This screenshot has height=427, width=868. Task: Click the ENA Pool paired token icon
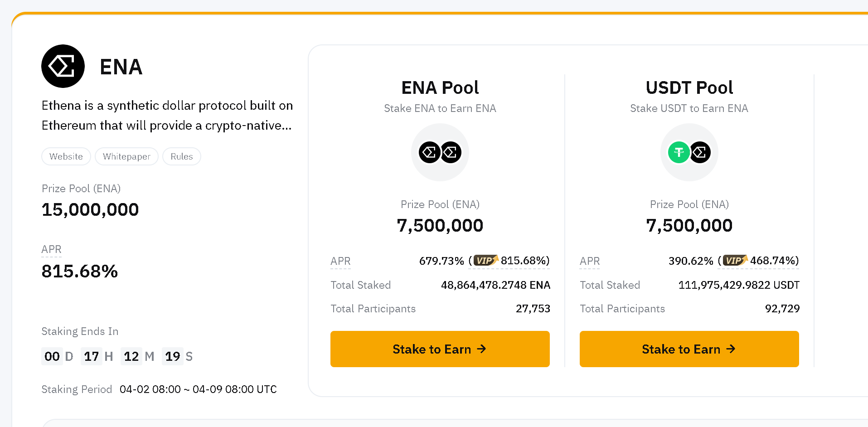click(440, 152)
